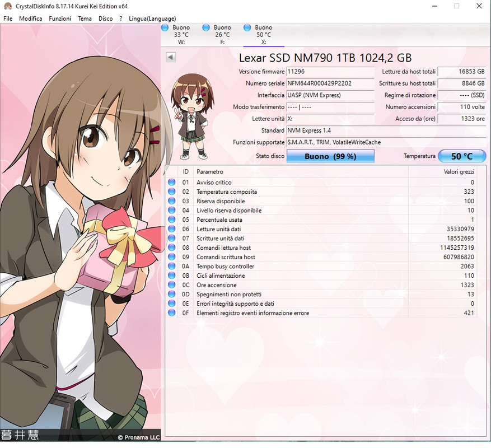491x448 pixels.
Task: Click the raw value 1145257319
Action: (x=457, y=248)
